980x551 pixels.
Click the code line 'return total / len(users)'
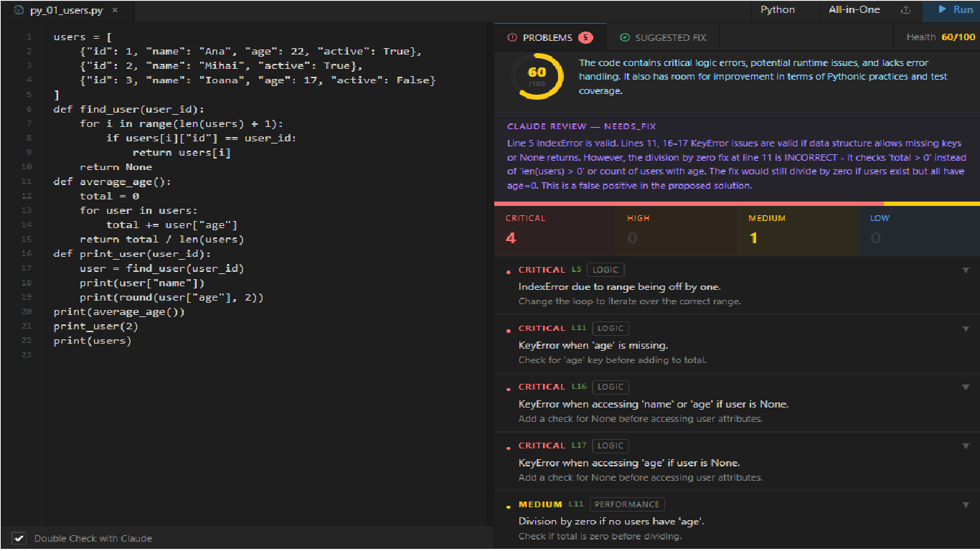pyautogui.click(x=162, y=240)
